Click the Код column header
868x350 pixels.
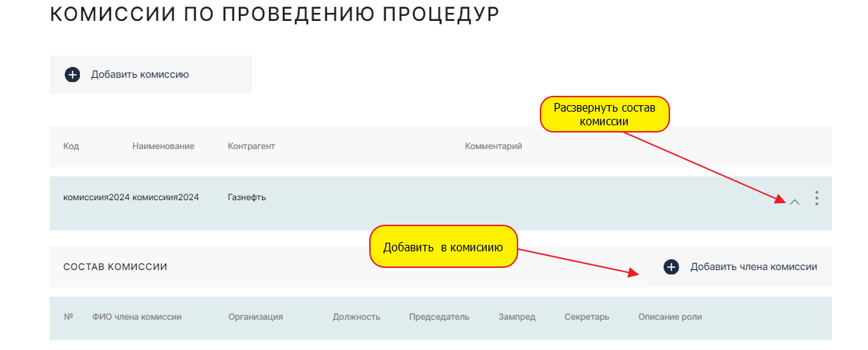[x=71, y=146]
